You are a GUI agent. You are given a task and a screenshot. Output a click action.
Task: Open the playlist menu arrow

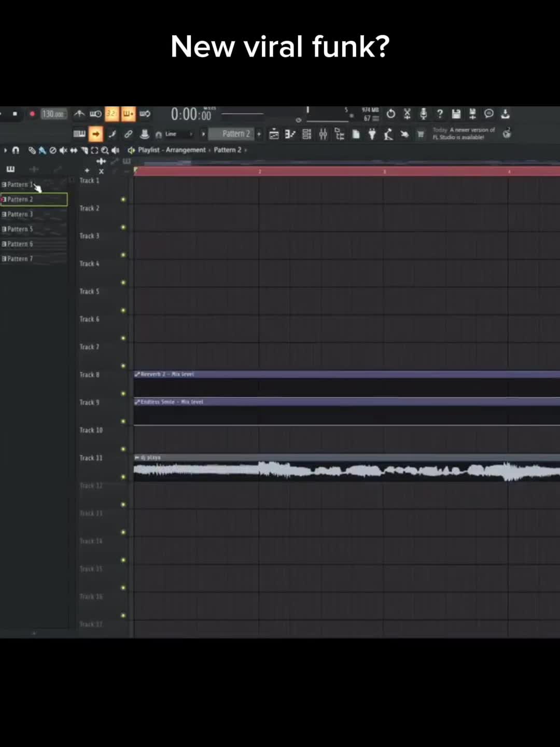click(x=6, y=150)
